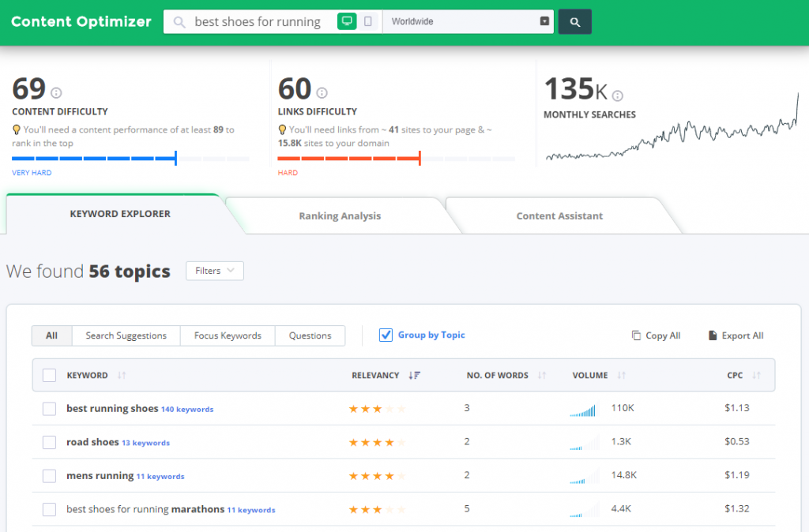Check the road shoes row checkbox
This screenshot has height=532, width=809.
50,442
